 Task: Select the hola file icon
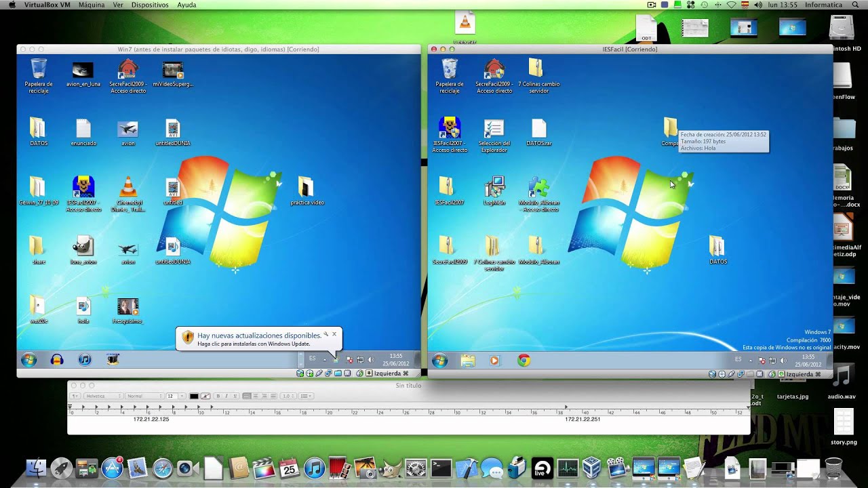point(83,310)
